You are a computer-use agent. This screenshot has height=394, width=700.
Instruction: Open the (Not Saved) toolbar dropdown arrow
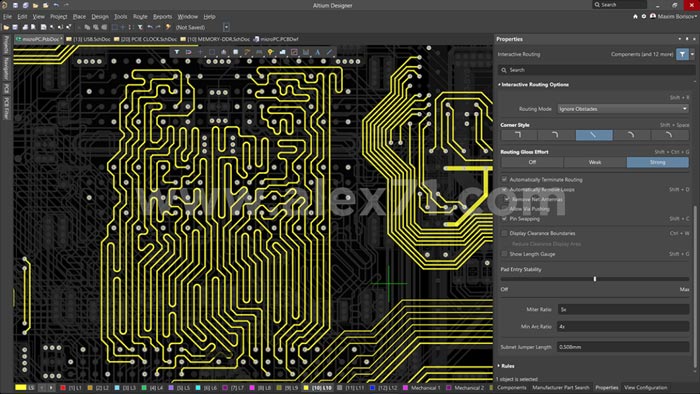pos(226,27)
